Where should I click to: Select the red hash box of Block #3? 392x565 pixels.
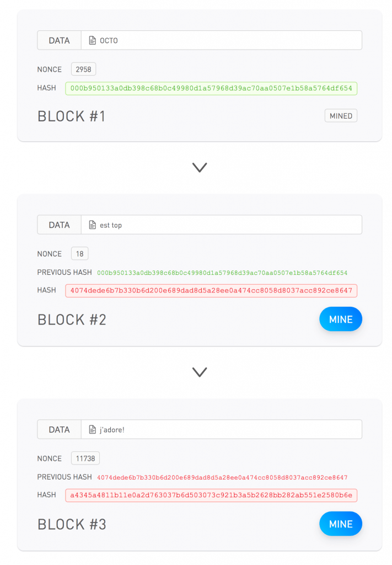click(x=211, y=495)
